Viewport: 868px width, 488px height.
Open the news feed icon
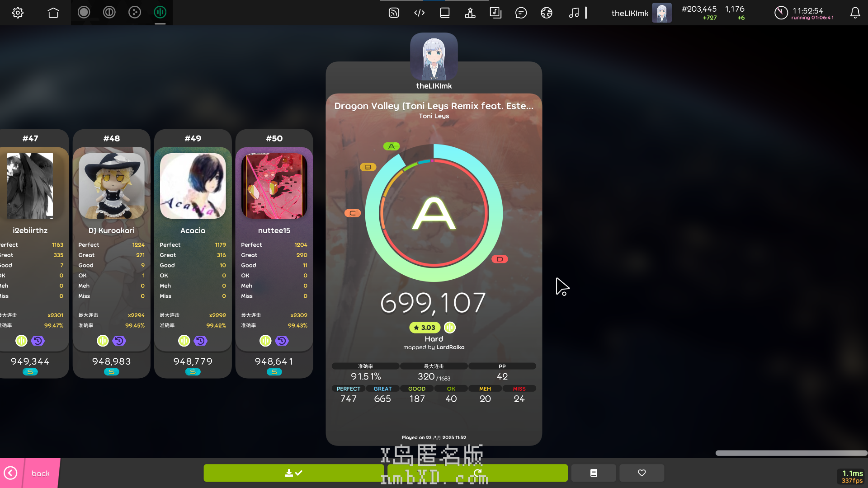394,13
